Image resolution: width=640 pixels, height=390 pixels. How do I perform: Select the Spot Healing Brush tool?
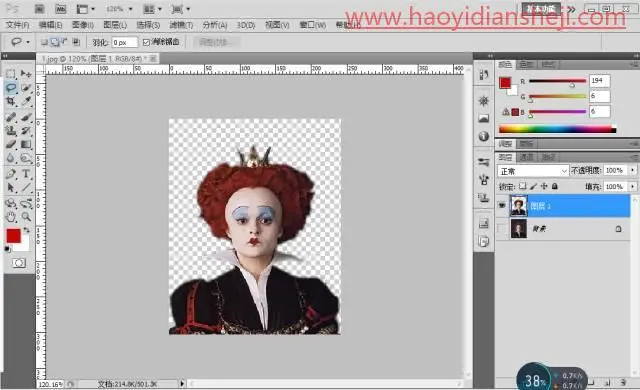[11, 117]
